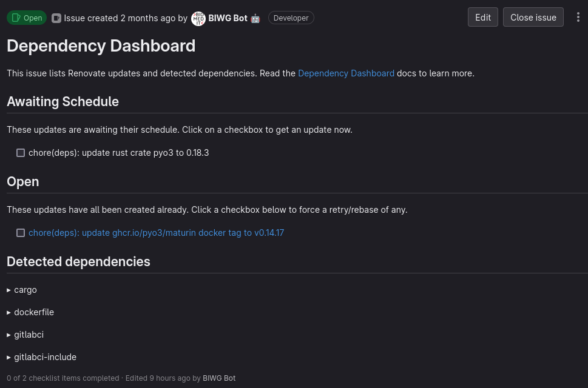Screen dimensions: 588x388
Task: Open the maturin docker tag v0.14.17 link
Action: (x=156, y=233)
